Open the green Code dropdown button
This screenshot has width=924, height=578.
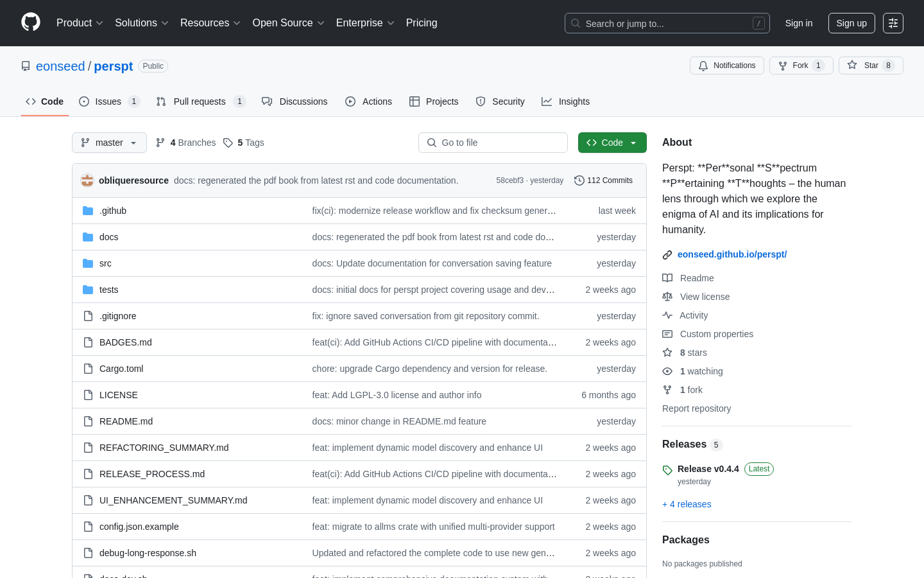coord(612,143)
